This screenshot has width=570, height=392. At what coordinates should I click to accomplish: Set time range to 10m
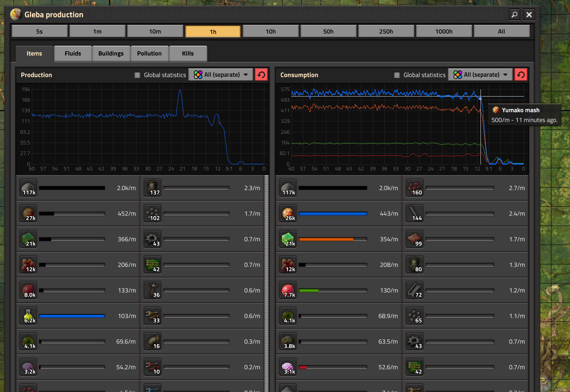(155, 31)
